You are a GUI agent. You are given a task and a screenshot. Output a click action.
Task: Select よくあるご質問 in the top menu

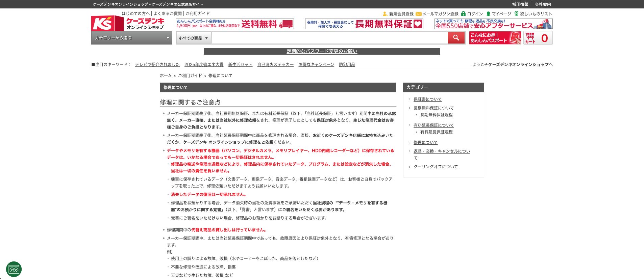point(168,13)
